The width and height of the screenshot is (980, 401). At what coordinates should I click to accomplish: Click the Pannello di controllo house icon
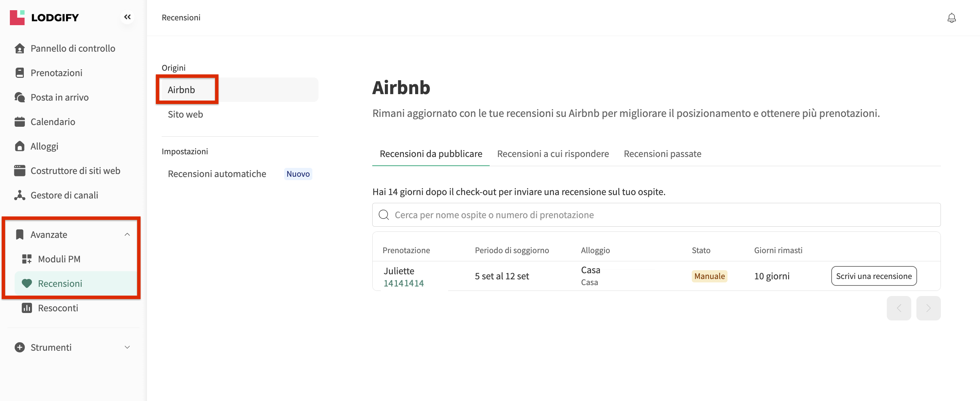[x=19, y=49]
